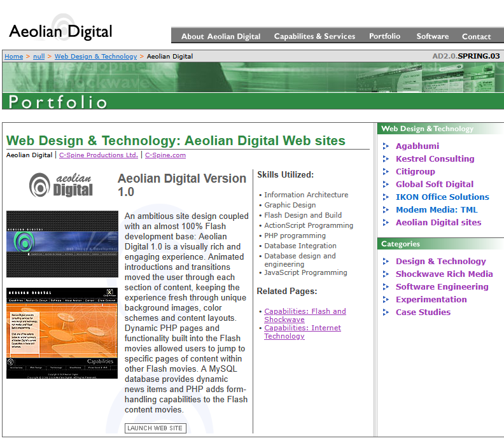Image resolution: width=504 pixels, height=443 pixels.
Task: Visit the Kestrel Consulting sidebar link
Action: (435, 158)
